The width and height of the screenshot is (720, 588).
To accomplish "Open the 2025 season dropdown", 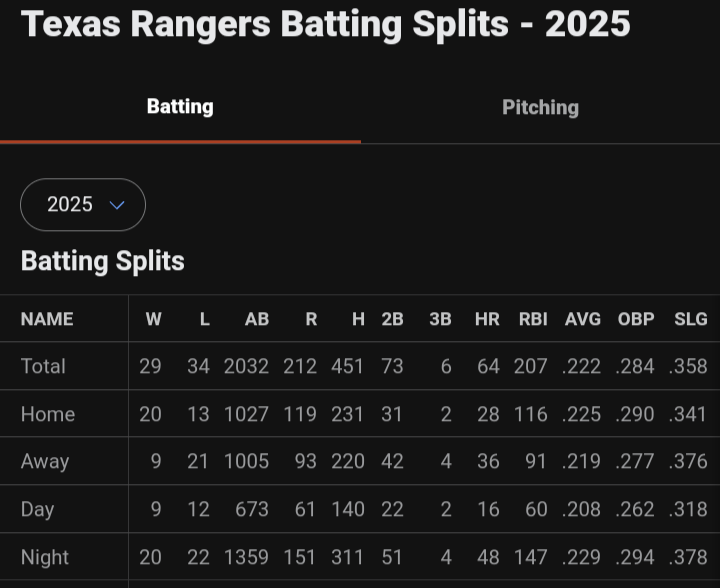I will point(83,204).
